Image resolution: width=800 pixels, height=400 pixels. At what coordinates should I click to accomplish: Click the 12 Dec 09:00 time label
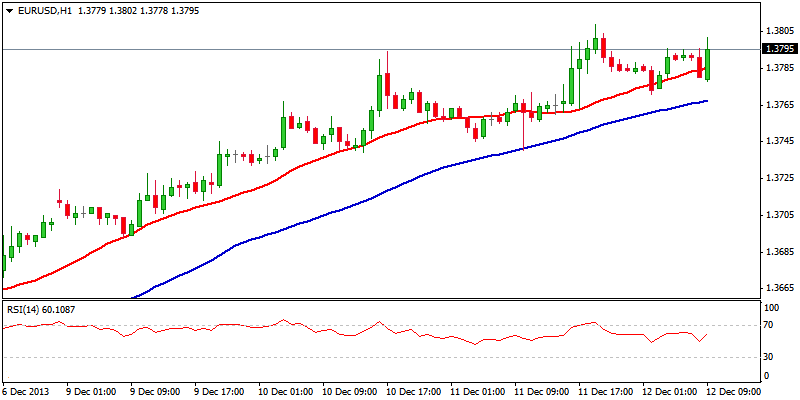[733, 391]
